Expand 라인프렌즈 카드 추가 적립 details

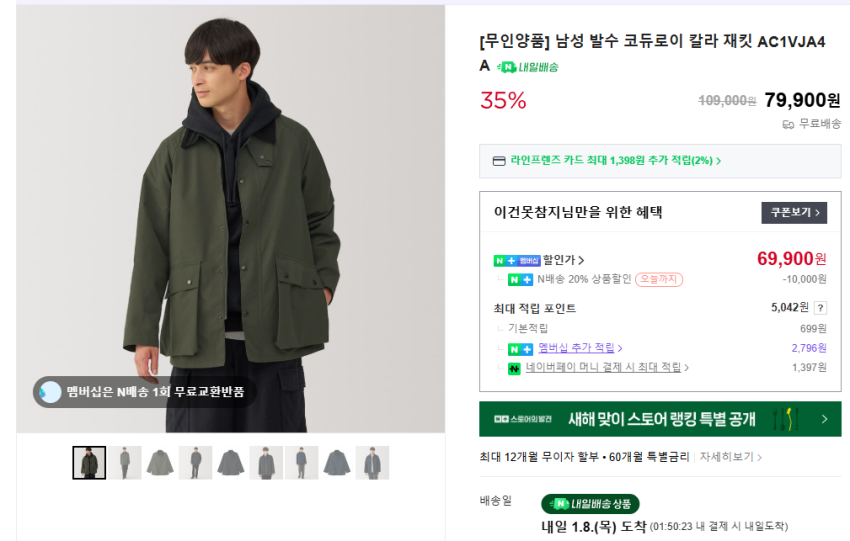point(718,161)
